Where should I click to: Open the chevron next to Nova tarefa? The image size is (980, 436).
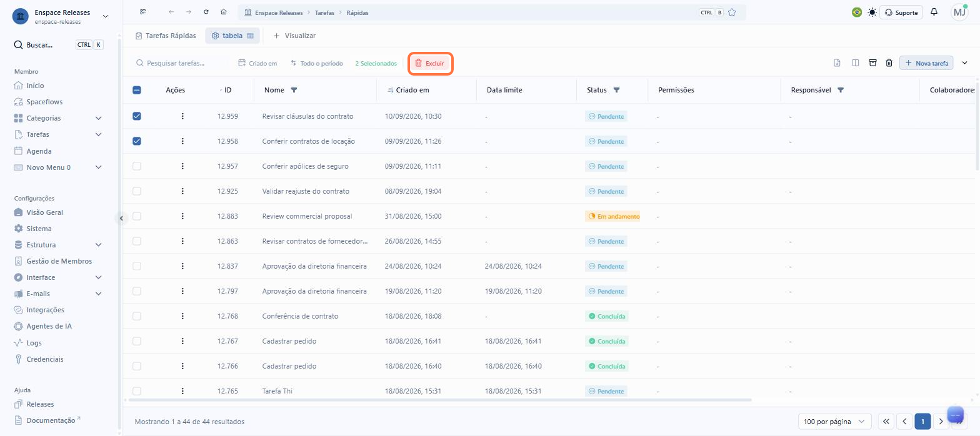coord(964,63)
